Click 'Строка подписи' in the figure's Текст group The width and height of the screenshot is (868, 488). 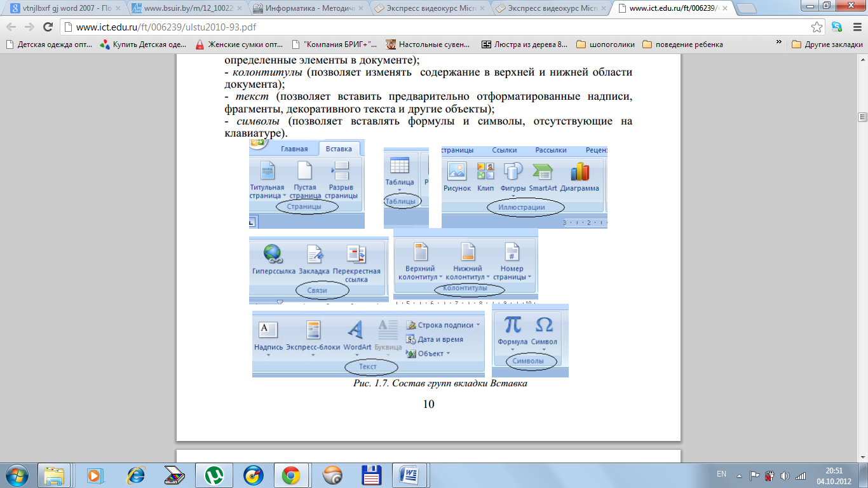[x=443, y=325]
